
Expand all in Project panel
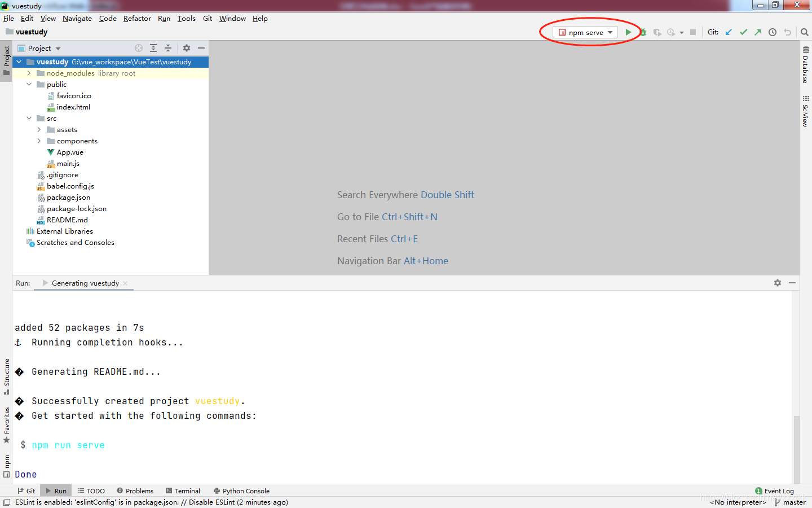point(153,48)
